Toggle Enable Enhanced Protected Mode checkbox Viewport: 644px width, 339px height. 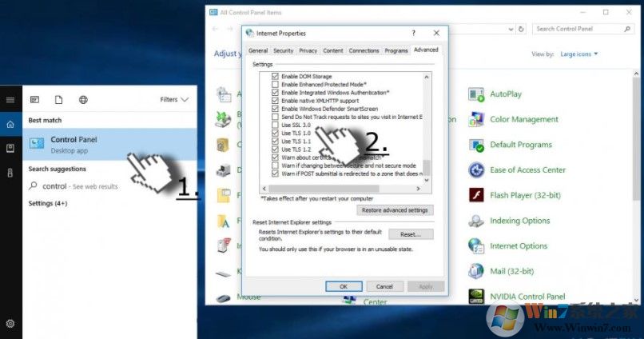pyautogui.click(x=275, y=84)
